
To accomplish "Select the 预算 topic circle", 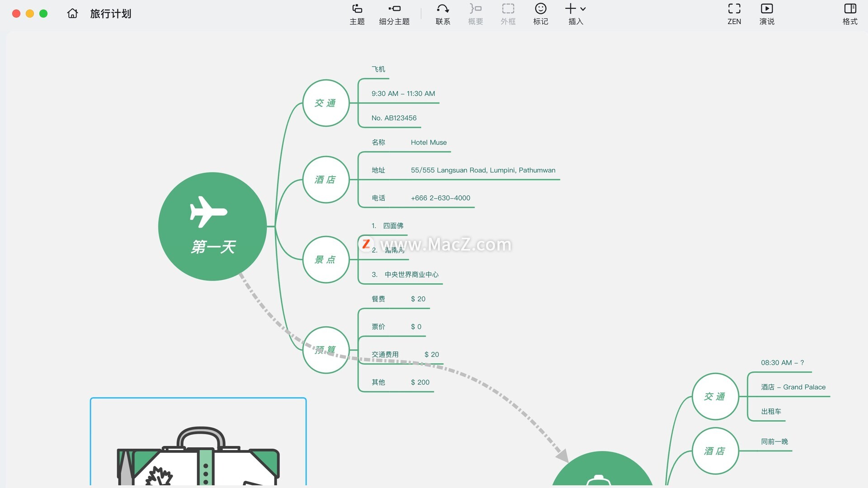I will click(x=325, y=350).
